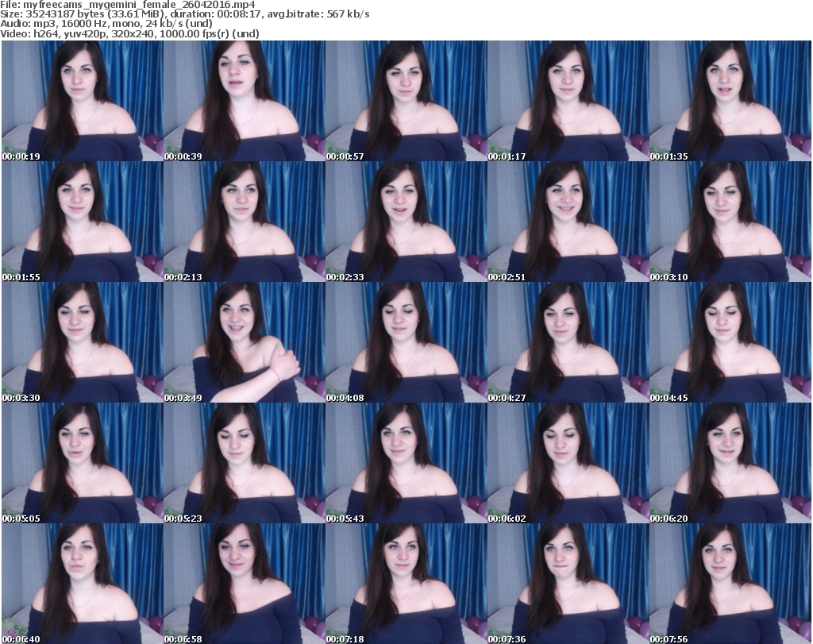
Task: Select the thumbnail frame at 00:06:02
Action: pos(568,463)
